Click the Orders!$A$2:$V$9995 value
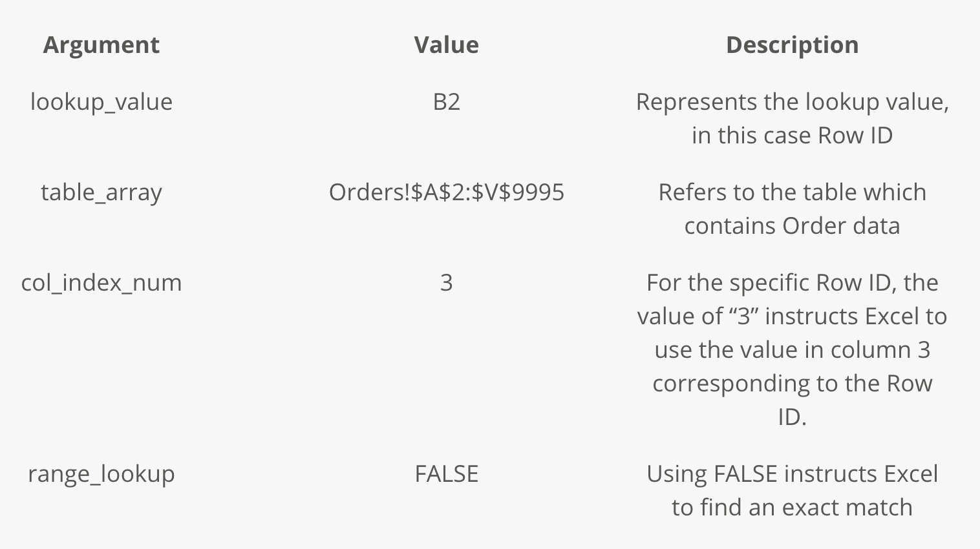 point(446,192)
